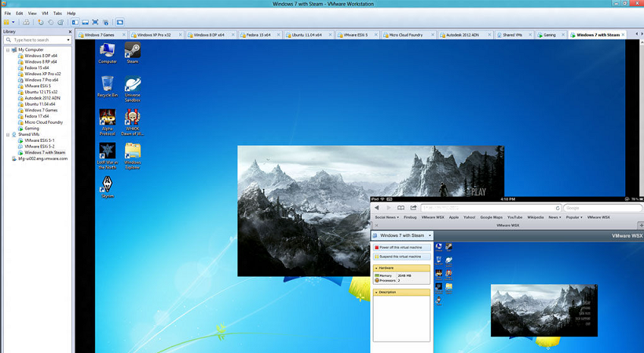Viewport: 644px width, 353px height.
Task: Select VMware ESXi 5-1 under Shared VMs
Action: click(39, 140)
